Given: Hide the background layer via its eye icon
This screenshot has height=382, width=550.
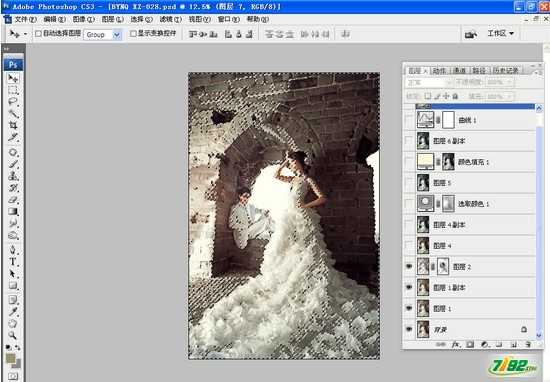Looking at the screenshot, I should coord(409,329).
